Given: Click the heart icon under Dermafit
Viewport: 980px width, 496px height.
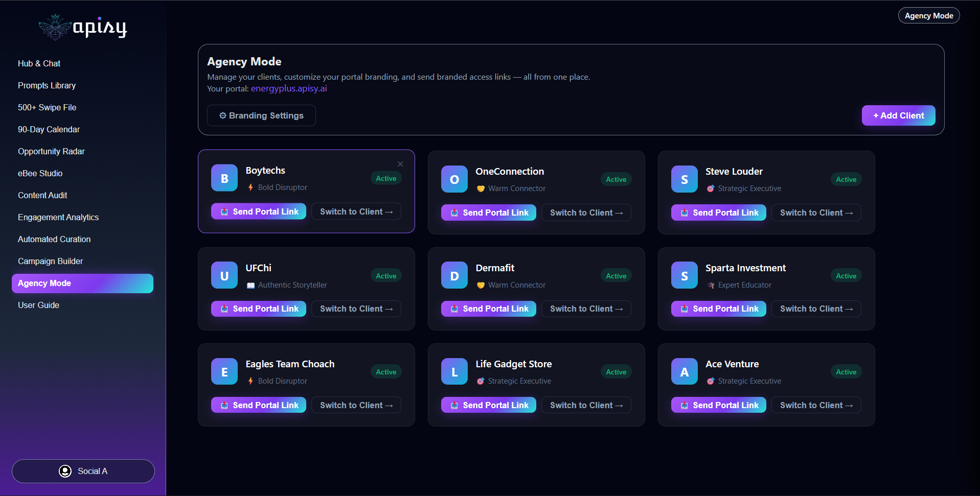Looking at the screenshot, I should pyautogui.click(x=481, y=285).
